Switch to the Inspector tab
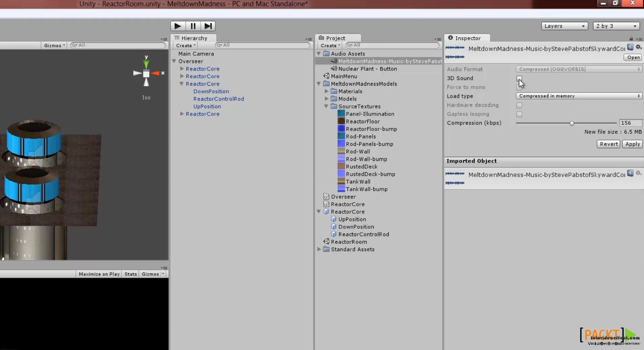644x350 pixels. click(467, 38)
